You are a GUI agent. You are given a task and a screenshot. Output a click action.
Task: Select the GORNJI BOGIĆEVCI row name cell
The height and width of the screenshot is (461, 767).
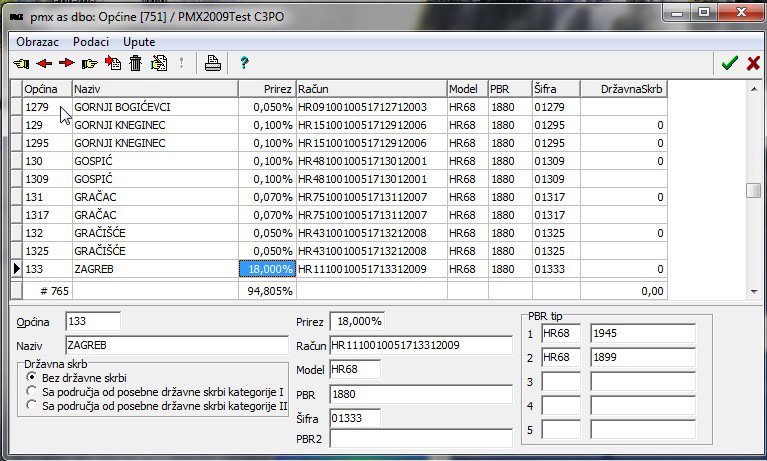pos(155,107)
